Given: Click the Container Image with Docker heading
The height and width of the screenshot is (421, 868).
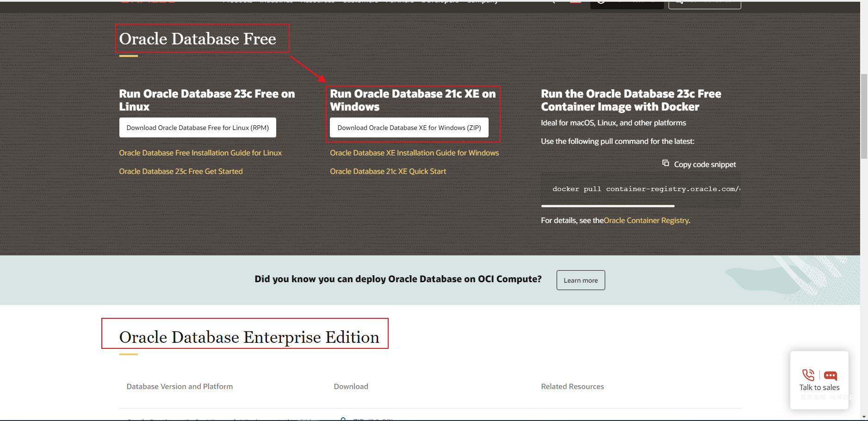Looking at the screenshot, I should pos(631,100).
